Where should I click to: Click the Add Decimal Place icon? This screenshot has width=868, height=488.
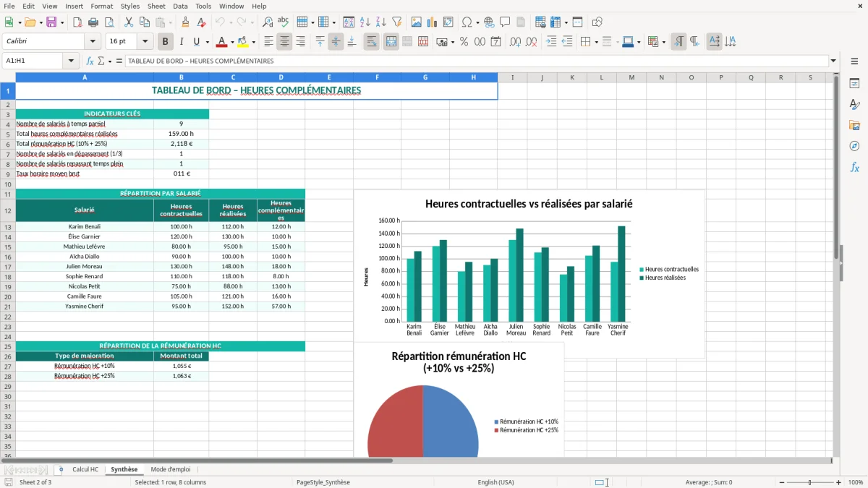pyautogui.click(x=516, y=42)
